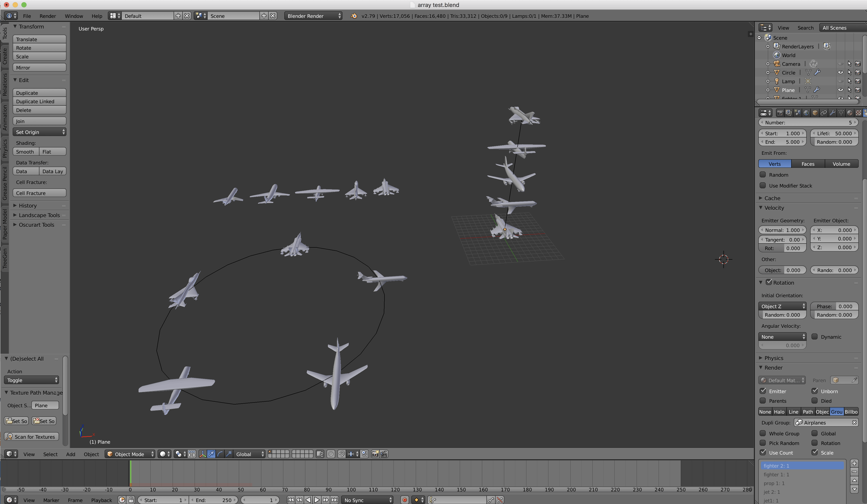Image resolution: width=867 pixels, height=504 pixels.
Task: Open the Constraints chain-link tab
Action: (x=824, y=113)
